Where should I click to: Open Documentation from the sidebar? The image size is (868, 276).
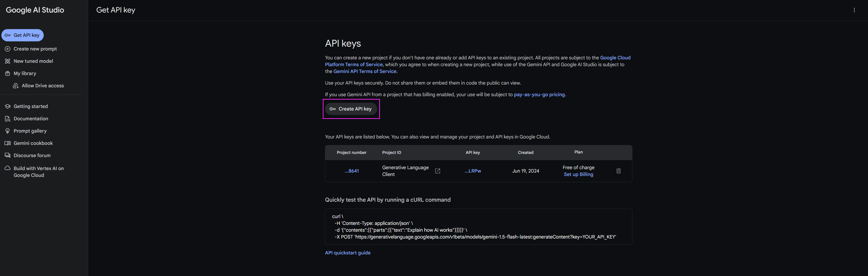31,119
